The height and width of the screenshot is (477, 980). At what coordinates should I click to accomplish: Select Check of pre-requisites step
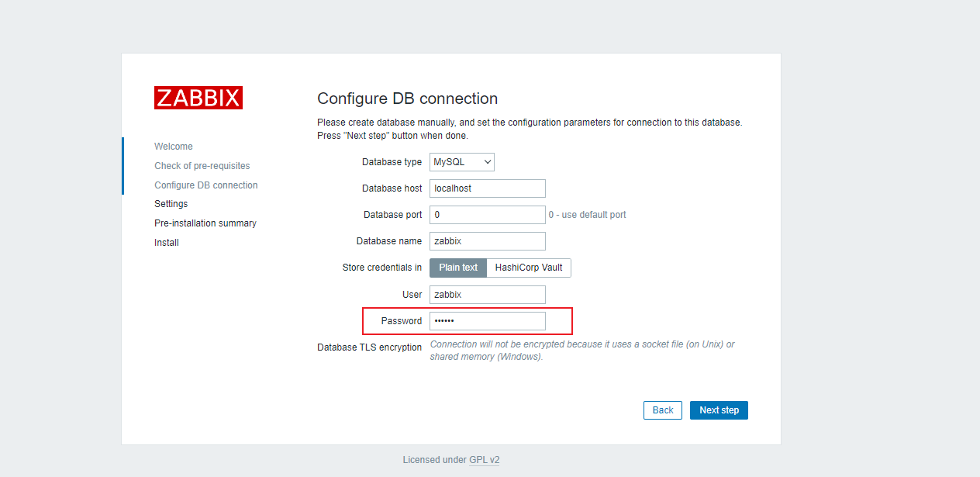click(x=202, y=166)
